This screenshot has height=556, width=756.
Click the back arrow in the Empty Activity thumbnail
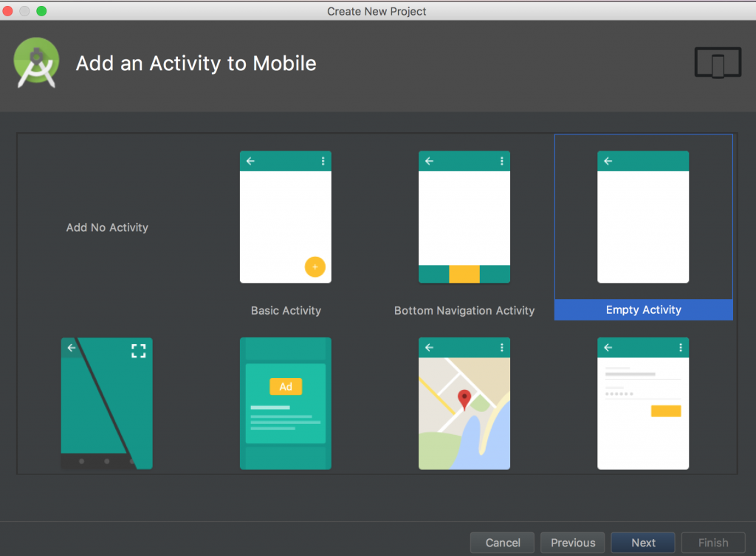pyautogui.click(x=608, y=161)
